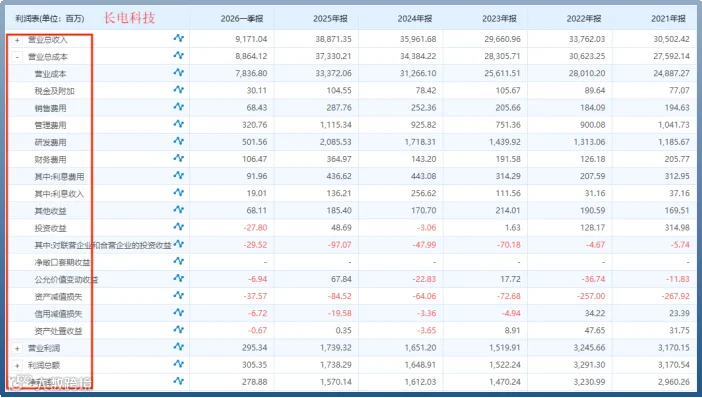
Task: Click trend icon in row with 278.88
Action: (x=179, y=381)
